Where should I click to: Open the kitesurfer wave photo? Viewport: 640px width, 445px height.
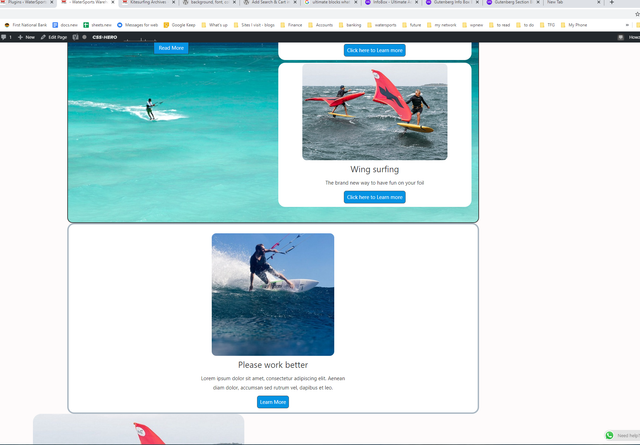[x=273, y=294]
